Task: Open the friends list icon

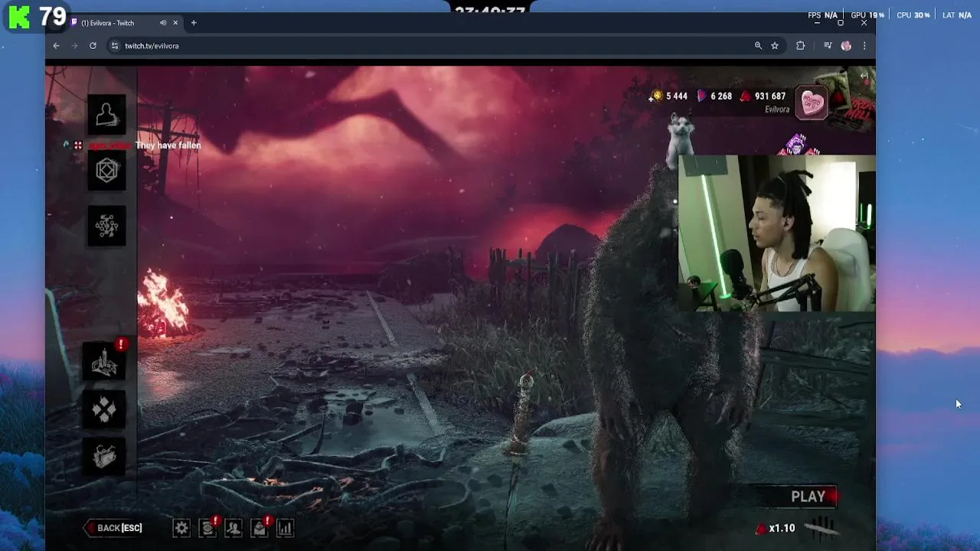Action: pyautogui.click(x=234, y=528)
